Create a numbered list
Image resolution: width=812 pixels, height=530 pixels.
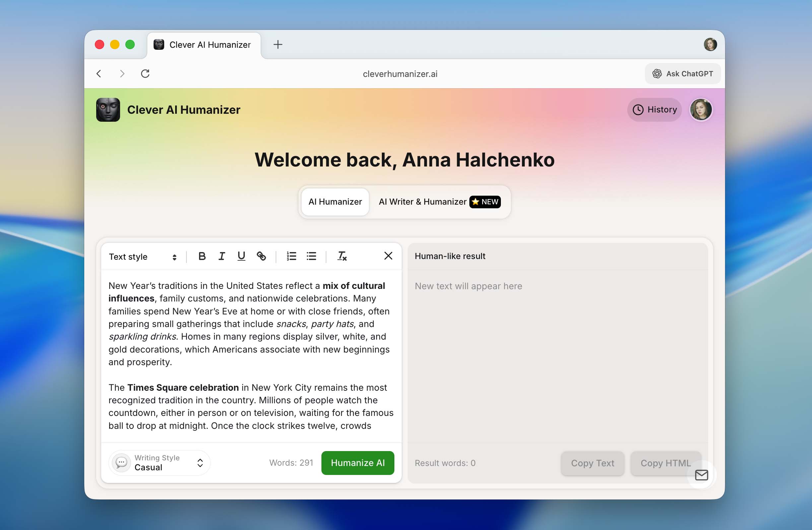[x=291, y=256]
